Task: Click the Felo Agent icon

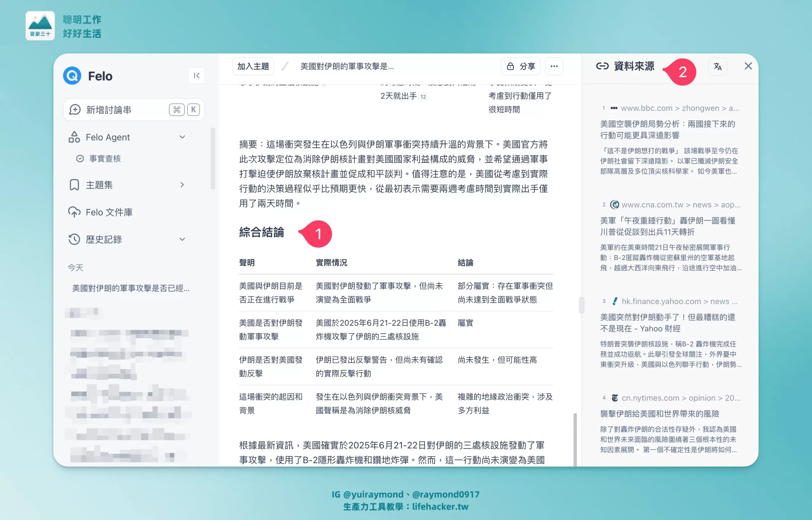Action: (74, 137)
